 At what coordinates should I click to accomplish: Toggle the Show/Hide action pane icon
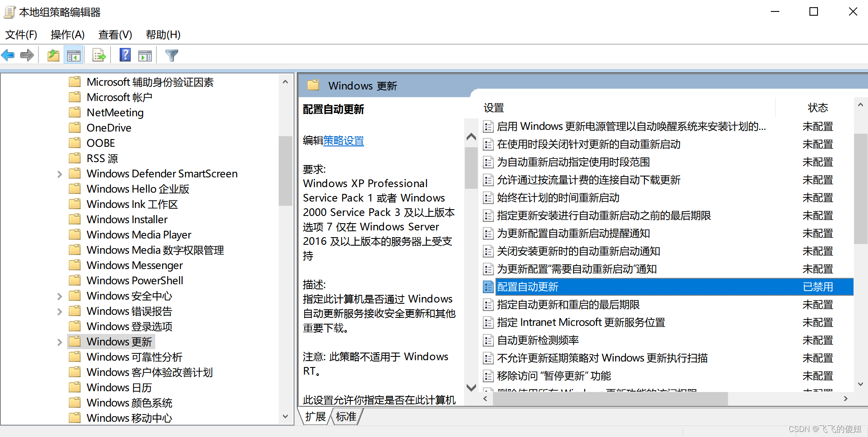click(x=145, y=55)
